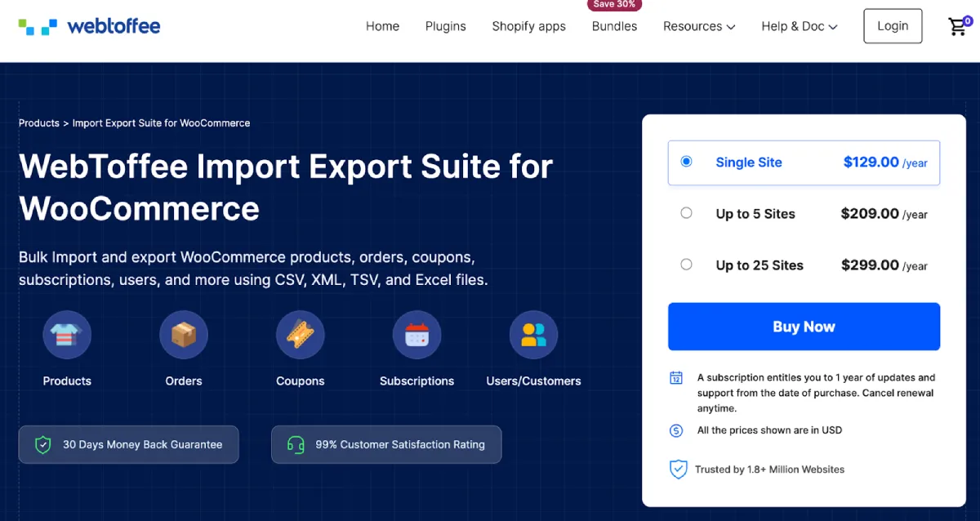Click the $299.00 /year price

pos(884,265)
